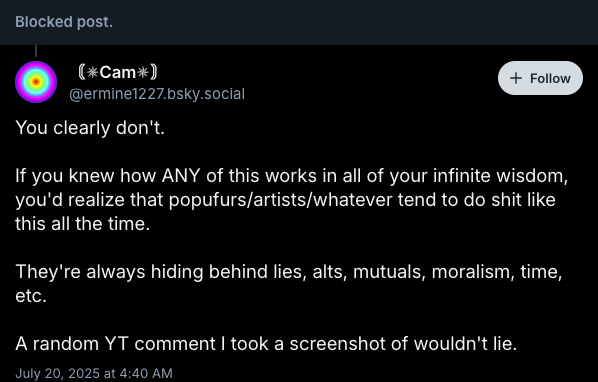Click the Blocked post banner
This screenshot has height=382, width=598.
(x=299, y=22)
